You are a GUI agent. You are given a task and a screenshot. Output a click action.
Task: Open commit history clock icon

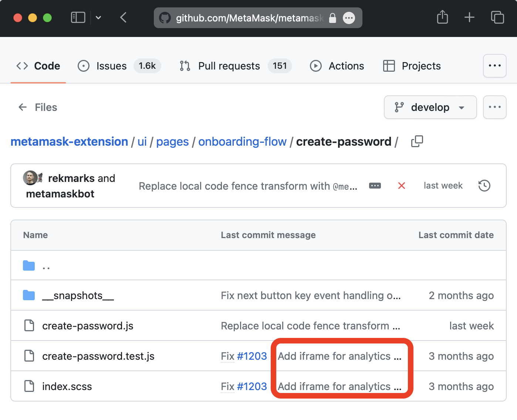(x=484, y=186)
